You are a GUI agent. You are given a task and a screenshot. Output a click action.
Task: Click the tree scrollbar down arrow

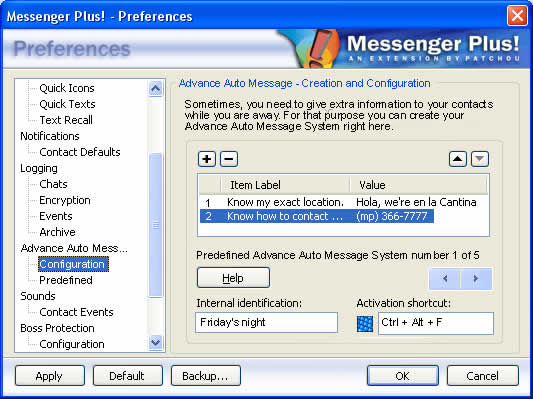click(156, 342)
